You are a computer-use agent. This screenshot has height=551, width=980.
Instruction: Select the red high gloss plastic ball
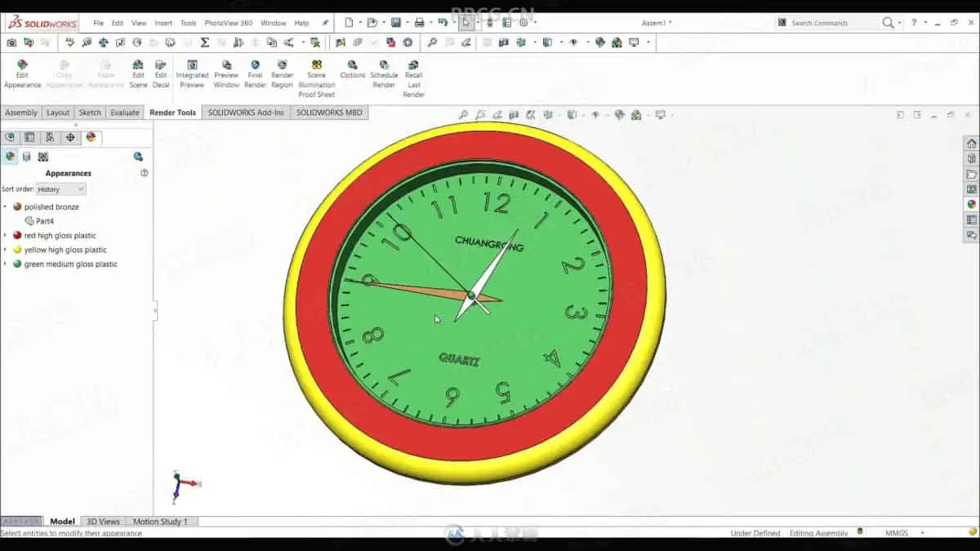tap(17, 236)
